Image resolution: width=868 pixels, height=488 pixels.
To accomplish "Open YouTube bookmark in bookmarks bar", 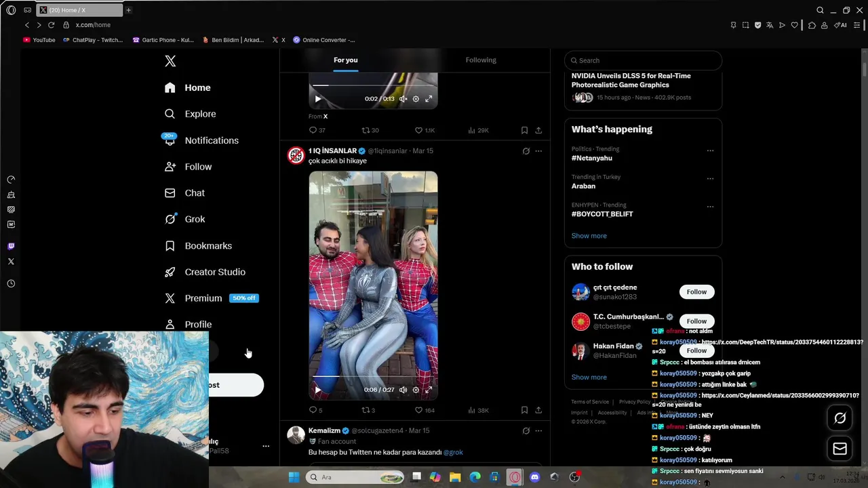I will [x=39, y=40].
